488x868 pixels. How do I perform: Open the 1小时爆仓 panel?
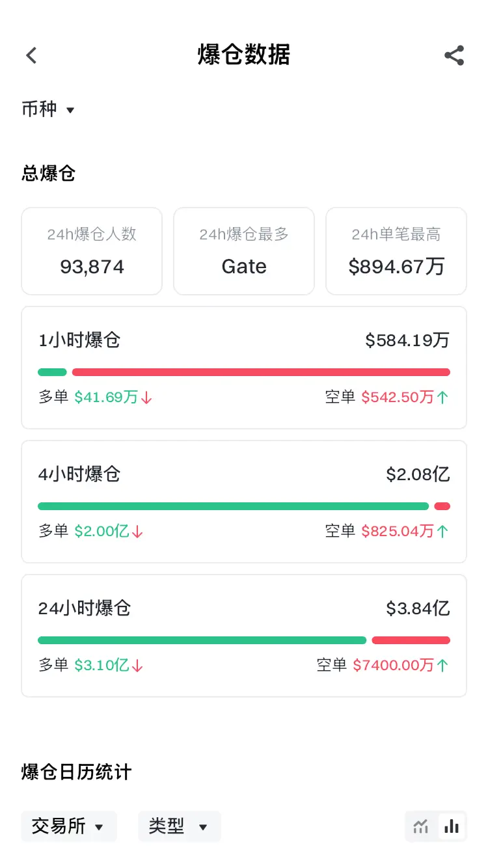point(244,368)
